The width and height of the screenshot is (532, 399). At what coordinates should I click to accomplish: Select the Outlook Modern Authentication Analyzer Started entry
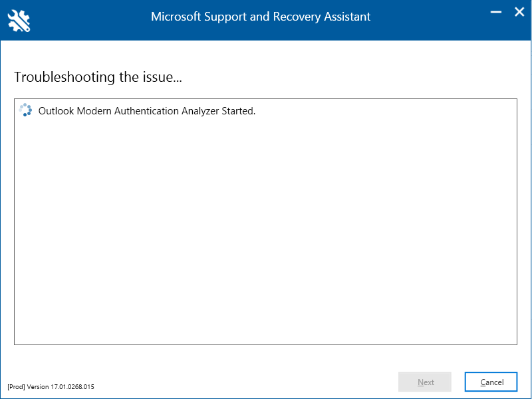[147, 111]
